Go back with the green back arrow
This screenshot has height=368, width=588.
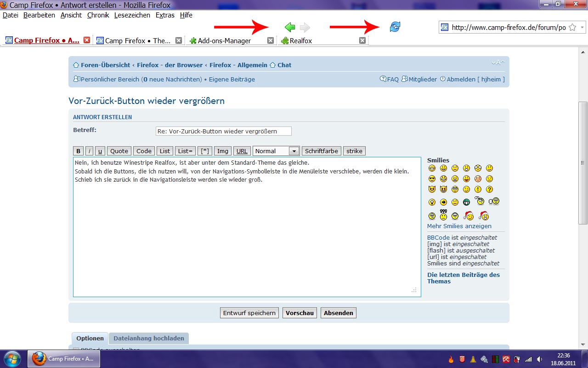click(290, 27)
